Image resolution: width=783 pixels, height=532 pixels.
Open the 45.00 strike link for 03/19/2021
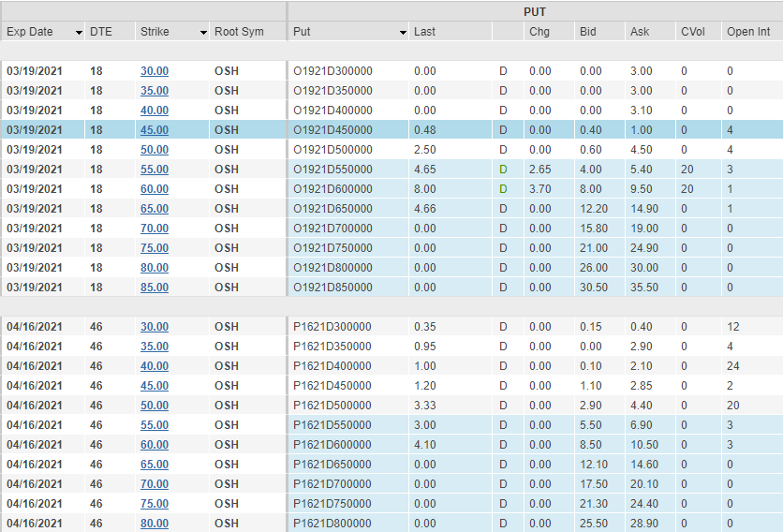pyautogui.click(x=155, y=130)
